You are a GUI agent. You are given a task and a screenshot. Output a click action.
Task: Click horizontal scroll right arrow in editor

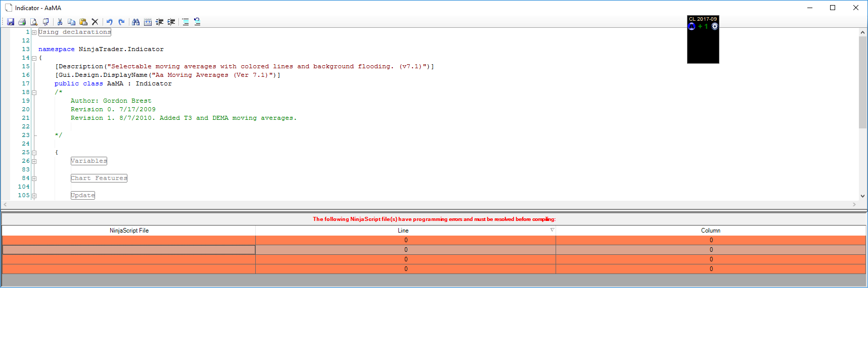(x=854, y=205)
